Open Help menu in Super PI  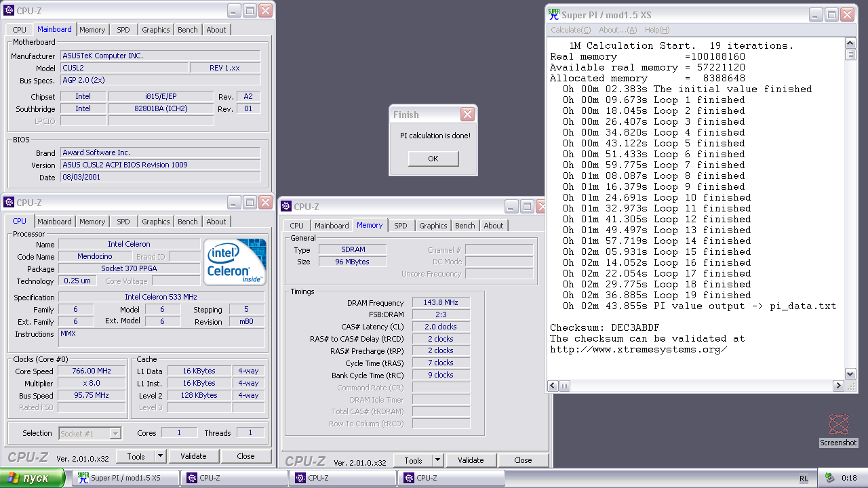tap(656, 30)
